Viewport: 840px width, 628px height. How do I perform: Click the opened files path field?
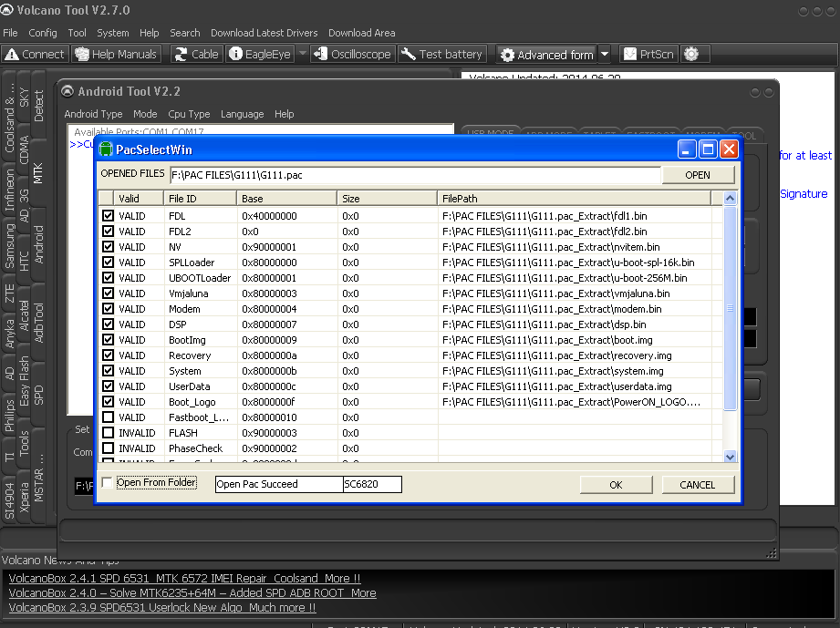(x=414, y=175)
